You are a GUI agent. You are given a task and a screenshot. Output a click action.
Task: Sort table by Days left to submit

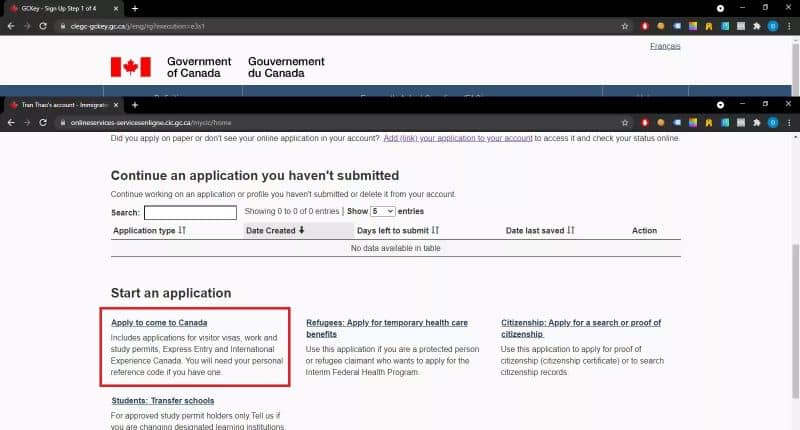tap(397, 231)
